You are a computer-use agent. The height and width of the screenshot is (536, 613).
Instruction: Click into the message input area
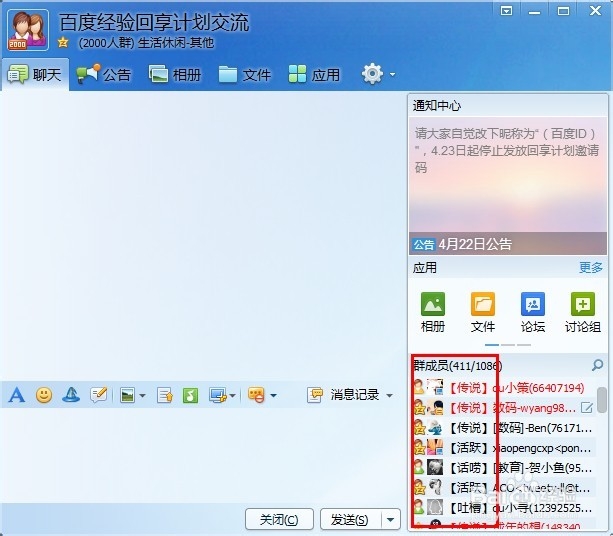tap(203, 455)
